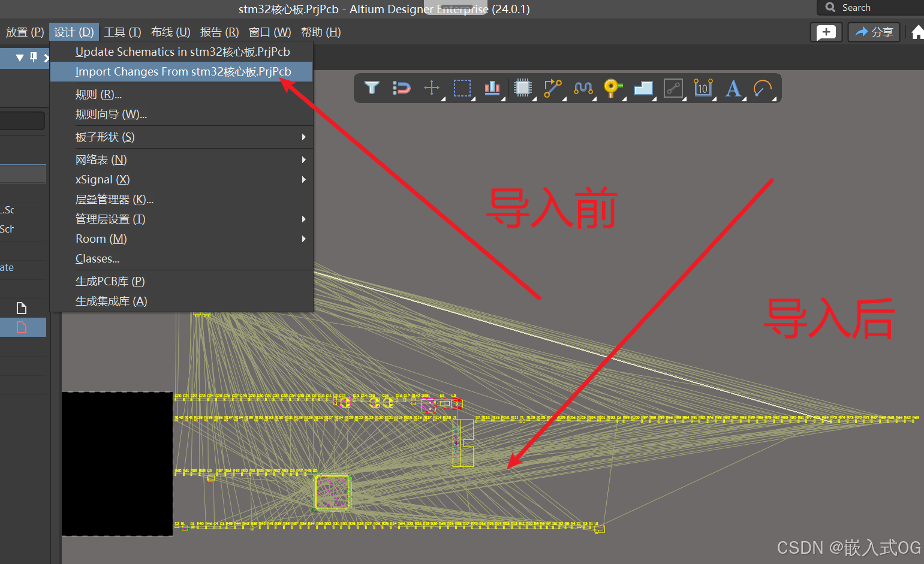Open the Classes... menu entry
Image resolution: width=924 pixels, height=564 pixels.
point(182,258)
